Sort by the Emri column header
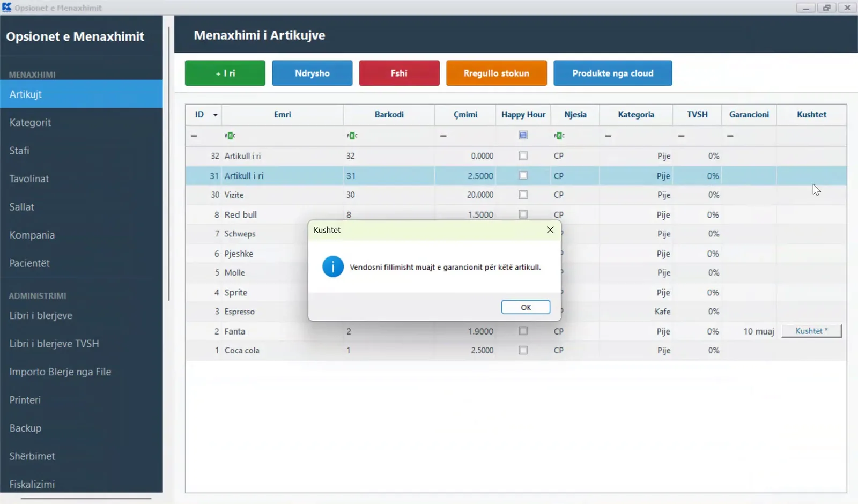Viewport: 858px width, 504px height. 283,114
